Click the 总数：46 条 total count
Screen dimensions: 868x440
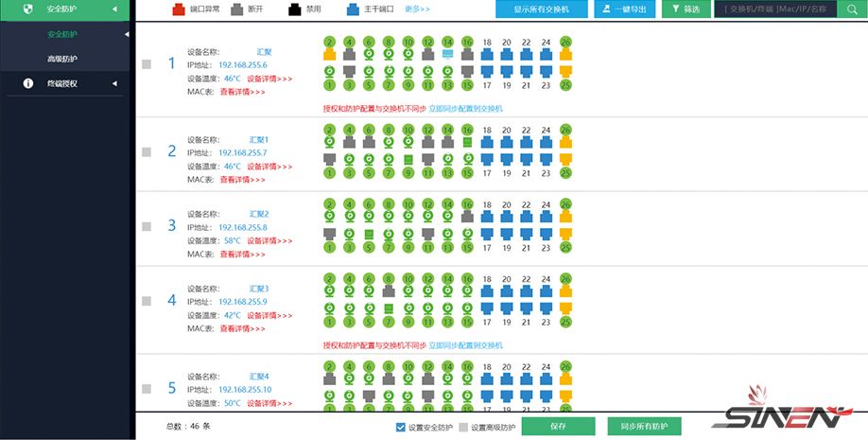coord(188,426)
